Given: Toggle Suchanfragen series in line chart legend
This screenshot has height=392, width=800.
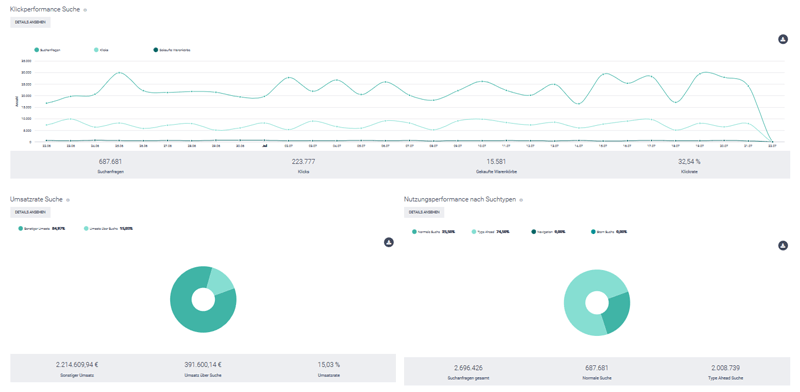Looking at the screenshot, I should [47, 50].
